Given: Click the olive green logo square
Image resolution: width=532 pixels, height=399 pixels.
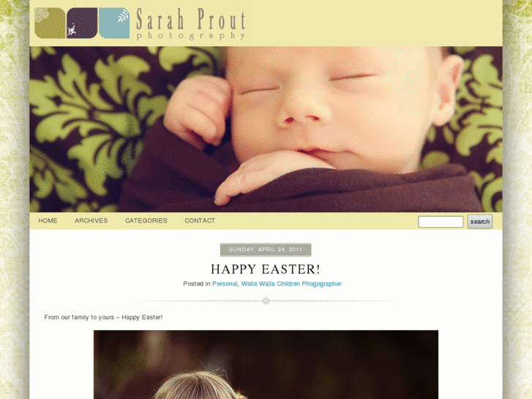Looking at the screenshot, I should (x=50, y=23).
